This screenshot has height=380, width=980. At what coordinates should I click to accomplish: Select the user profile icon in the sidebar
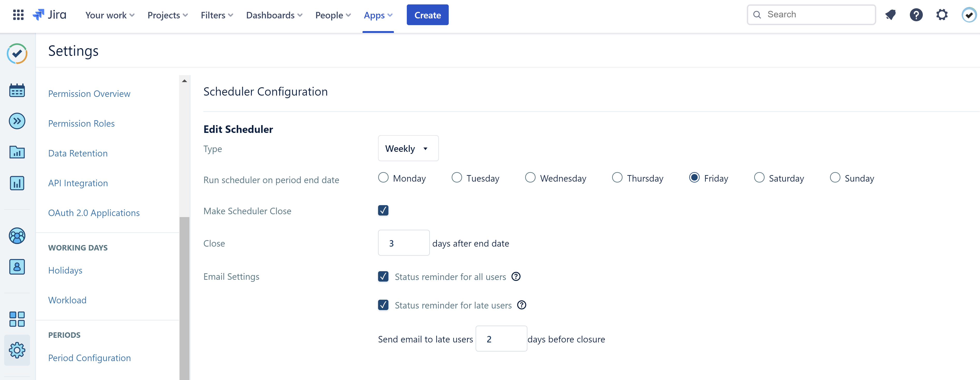[17, 267]
